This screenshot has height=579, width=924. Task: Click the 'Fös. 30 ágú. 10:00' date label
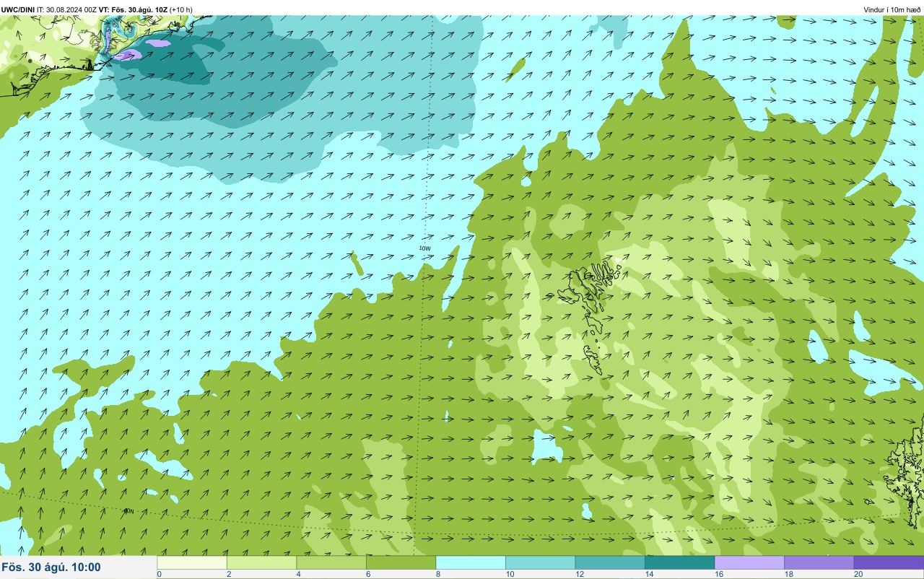point(52,567)
